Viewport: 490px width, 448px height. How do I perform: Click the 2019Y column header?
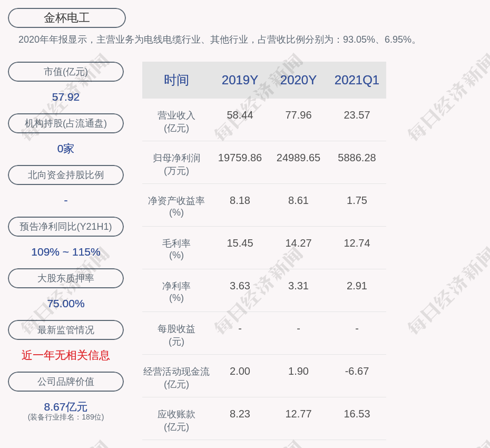tap(240, 80)
